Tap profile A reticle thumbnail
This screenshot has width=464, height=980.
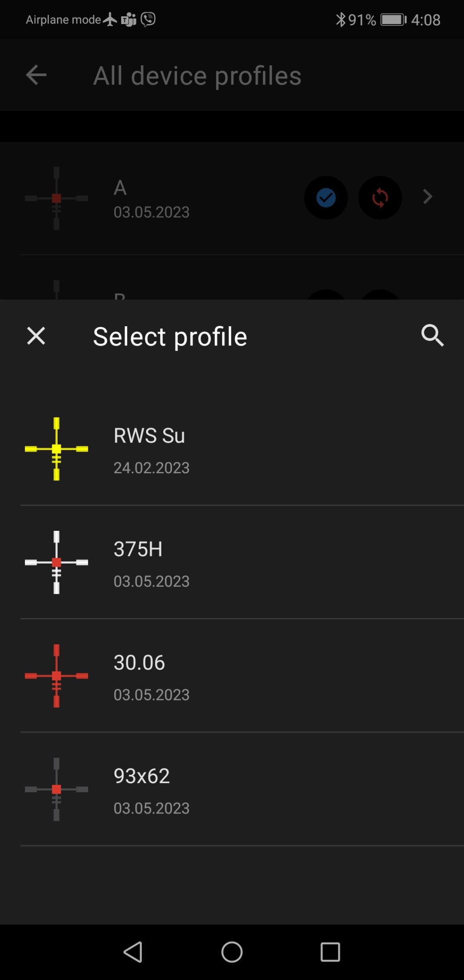(x=56, y=198)
